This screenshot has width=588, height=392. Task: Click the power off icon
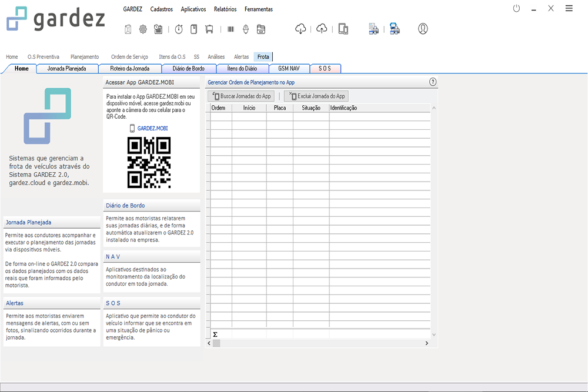click(x=517, y=8)
